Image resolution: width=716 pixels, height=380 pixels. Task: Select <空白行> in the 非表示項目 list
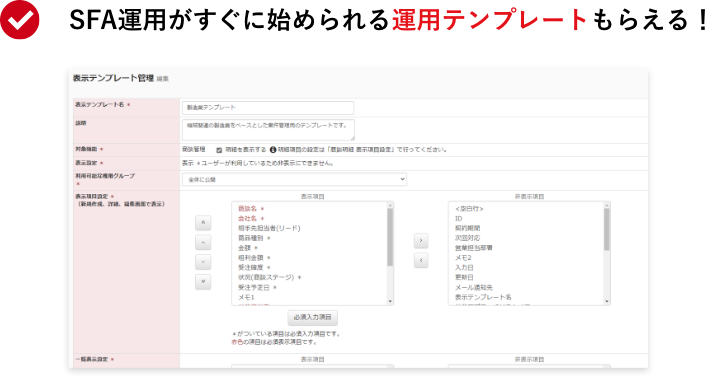(469, 209)
